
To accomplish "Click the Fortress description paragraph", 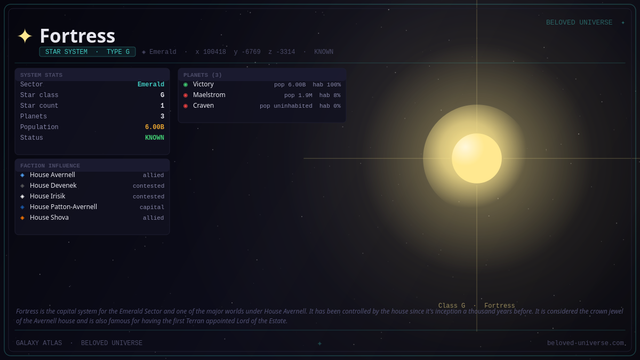I will click(x=320, y=316).
